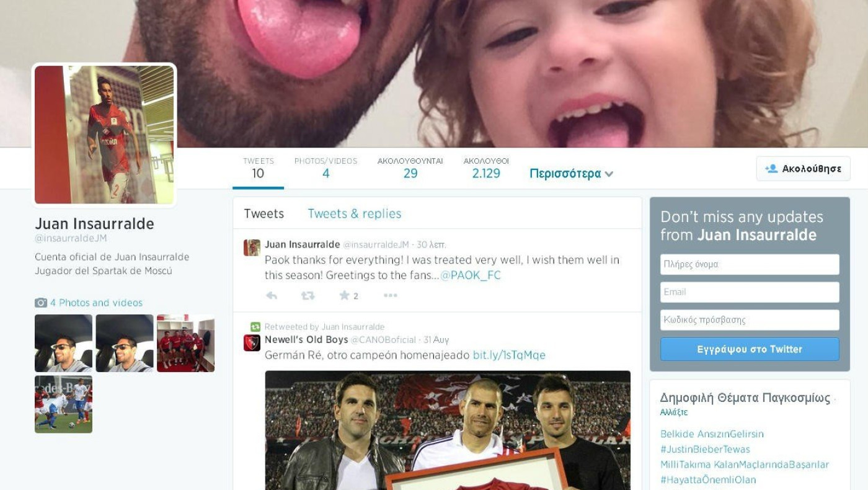The height and width of the screenshot is (490, 868).
Task: Click the #JustinBieberTewas trending hashtag
Action: click(705, 449)
